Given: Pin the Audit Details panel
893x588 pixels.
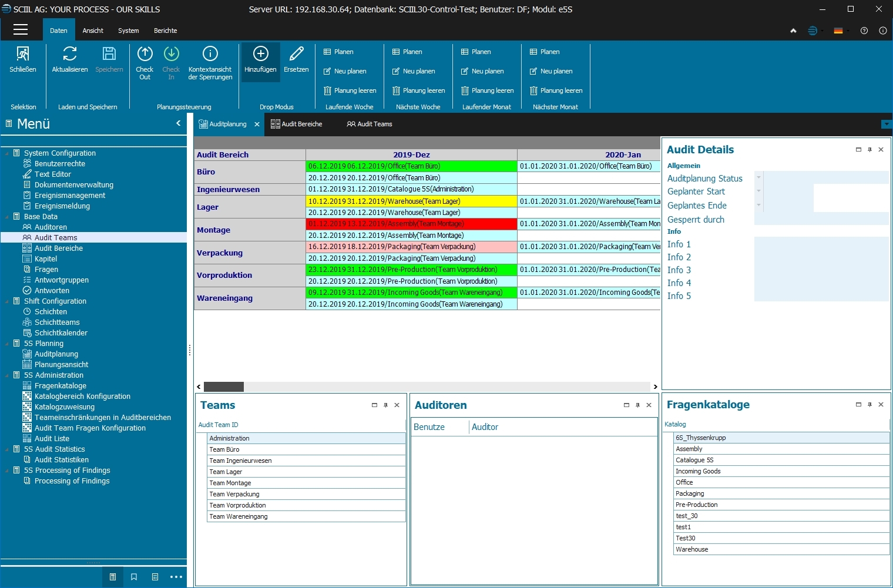Looking at the screenshot, I should click(869, 150).
